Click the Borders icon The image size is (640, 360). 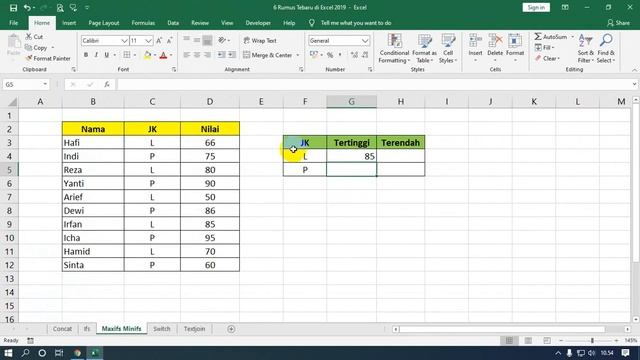(127, 55)
